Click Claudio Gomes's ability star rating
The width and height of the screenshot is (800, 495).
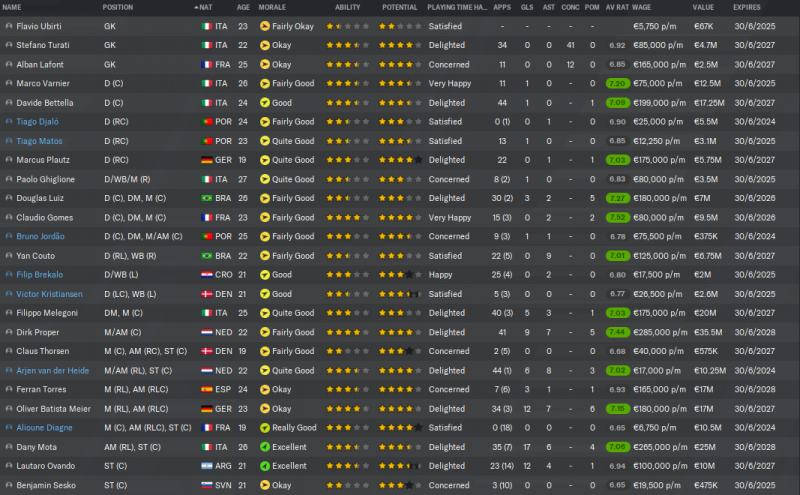coord(346,217)
